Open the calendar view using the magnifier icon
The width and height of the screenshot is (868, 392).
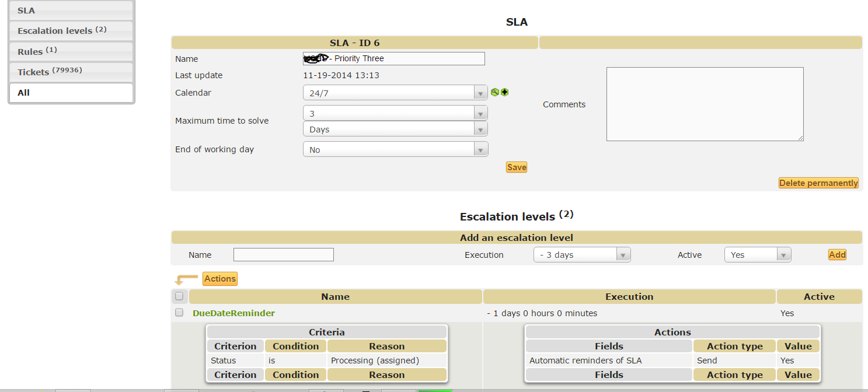[496, 92]
